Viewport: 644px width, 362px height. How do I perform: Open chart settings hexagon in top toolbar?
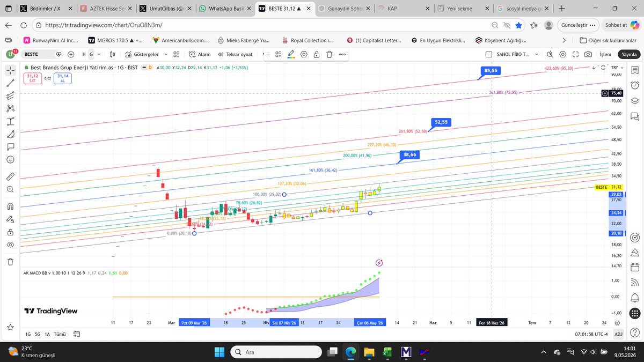562,54
